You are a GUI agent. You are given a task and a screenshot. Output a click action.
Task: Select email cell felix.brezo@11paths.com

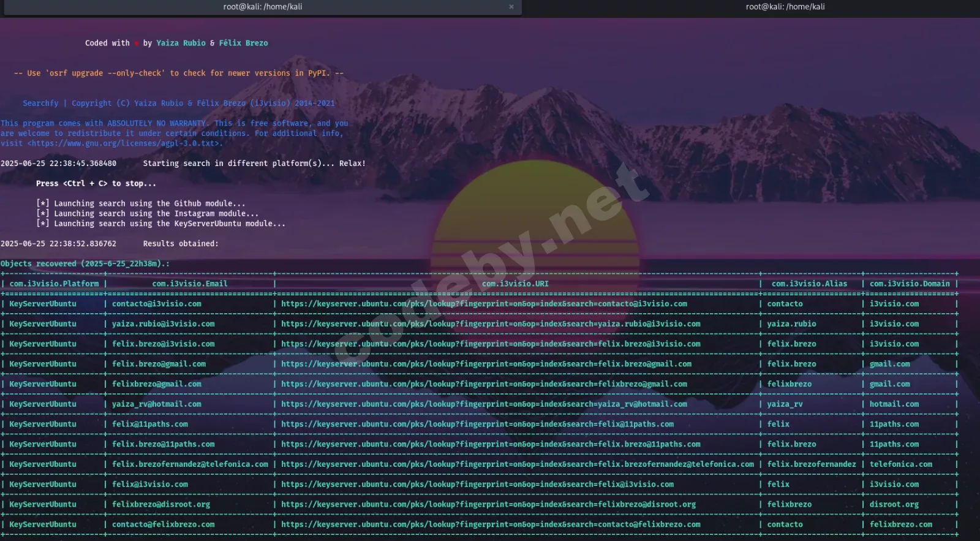point(163,444)
